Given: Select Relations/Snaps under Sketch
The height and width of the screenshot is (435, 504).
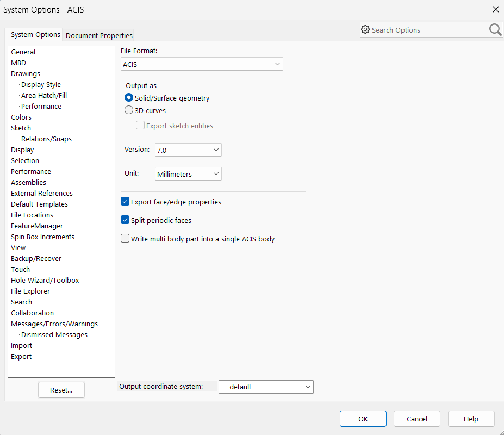Looking at the screenshot, I should [46, 139].
